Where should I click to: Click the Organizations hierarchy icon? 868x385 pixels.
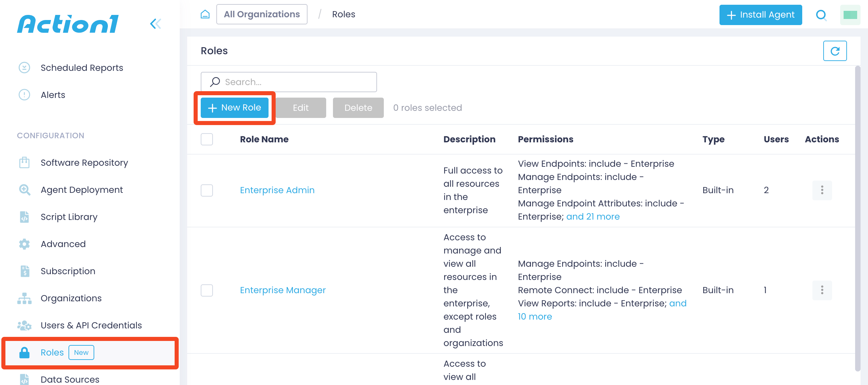click(x=24, y=298)
